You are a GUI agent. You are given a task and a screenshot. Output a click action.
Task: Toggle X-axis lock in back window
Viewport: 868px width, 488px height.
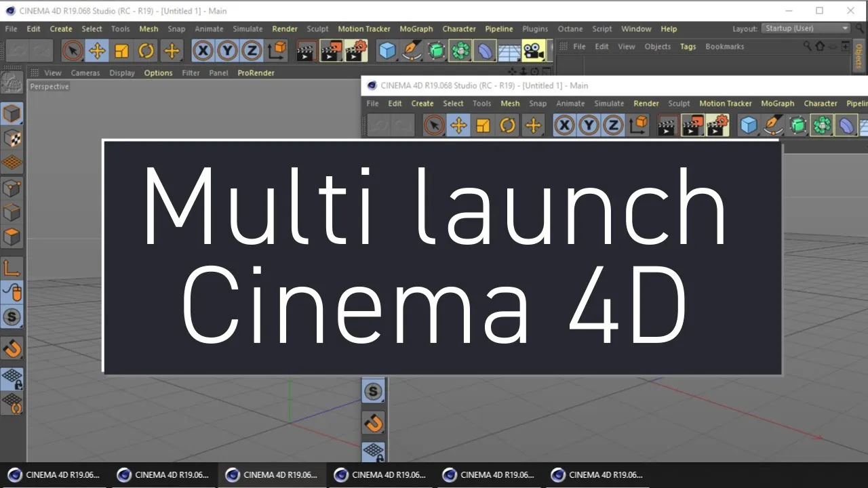point(203,51)
